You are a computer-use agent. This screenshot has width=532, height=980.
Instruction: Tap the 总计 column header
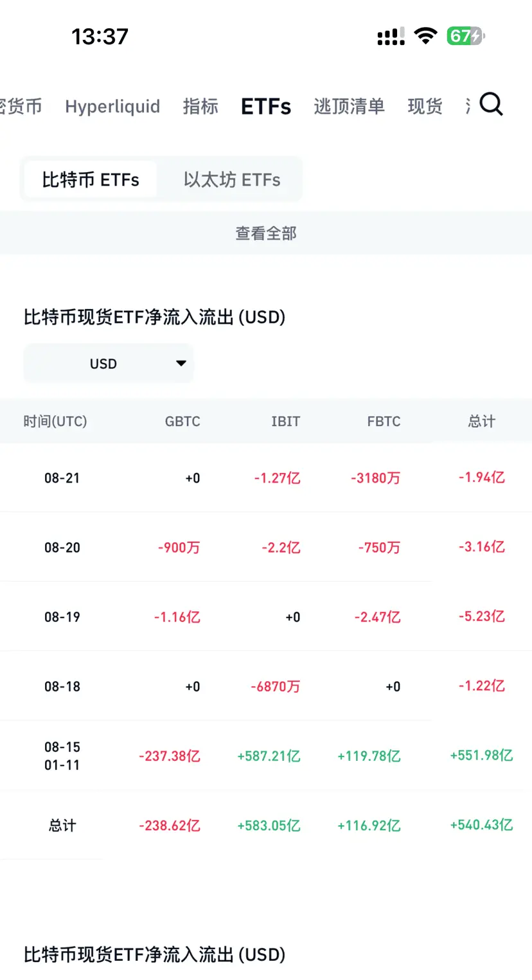(482, 422)
